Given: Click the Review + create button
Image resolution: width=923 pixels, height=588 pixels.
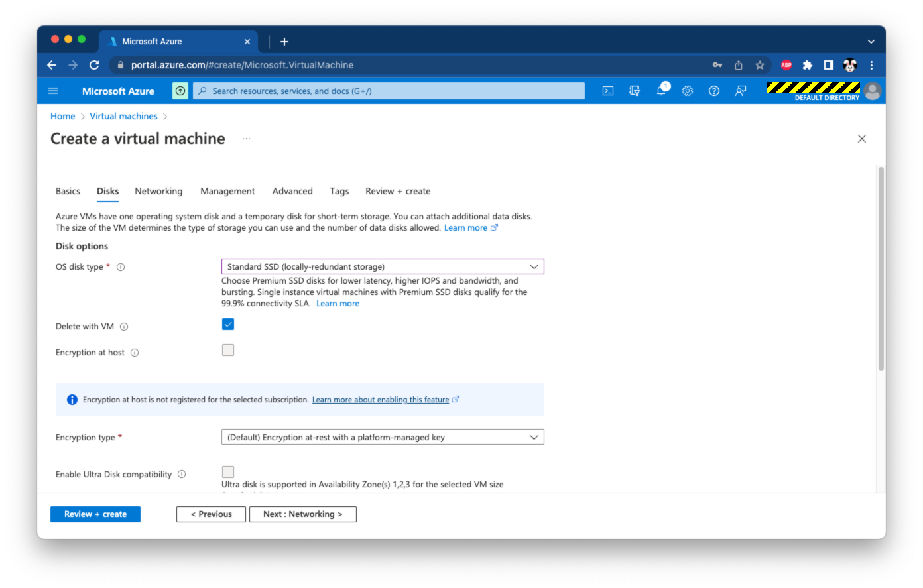Looking at the screenshot, I should tap(95, 514).
